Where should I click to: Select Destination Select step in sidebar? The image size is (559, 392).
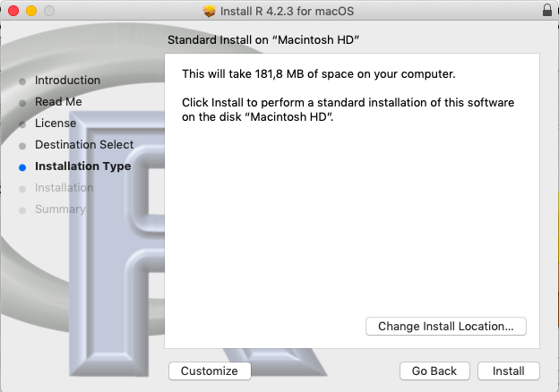[x=84, y=145]
